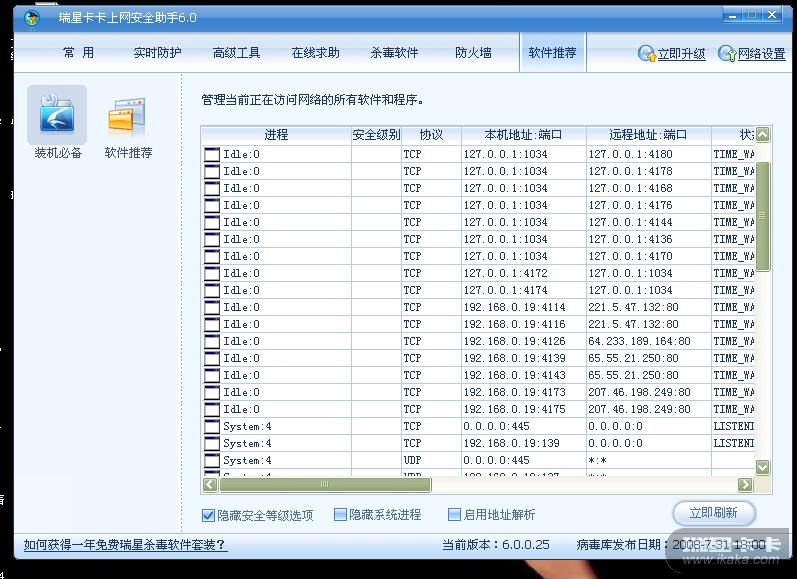
Task: Click the vertical scrollbar down arrow
Action: [763, 467]
